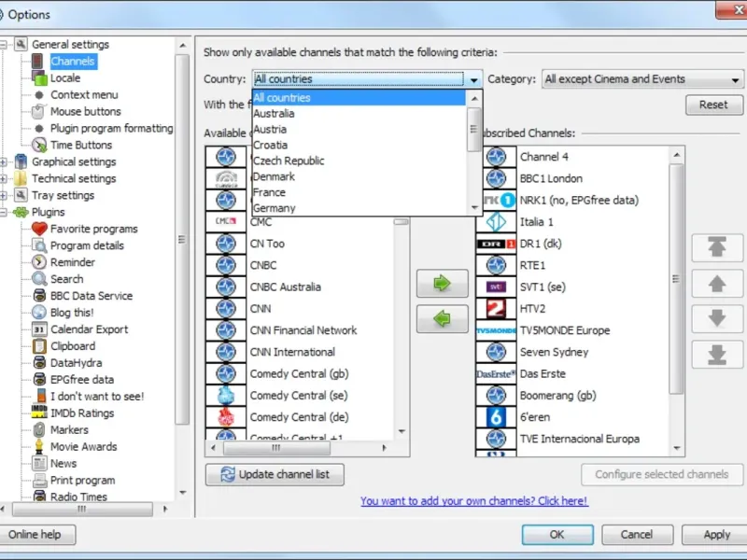Click the EPGfree data icon
The width and height of the screenshot is (747, 560).
[x=39, y=380]
